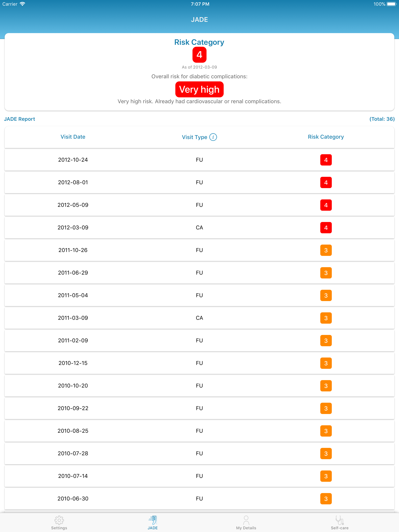
Task: Switch to the Self-care tab
Action: click(340, 522)
